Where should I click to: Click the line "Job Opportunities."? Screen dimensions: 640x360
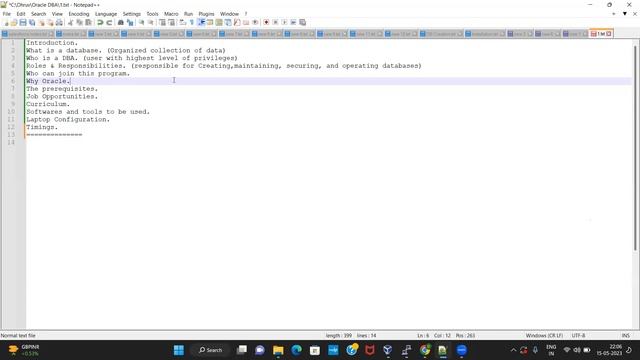coord(62,96)
